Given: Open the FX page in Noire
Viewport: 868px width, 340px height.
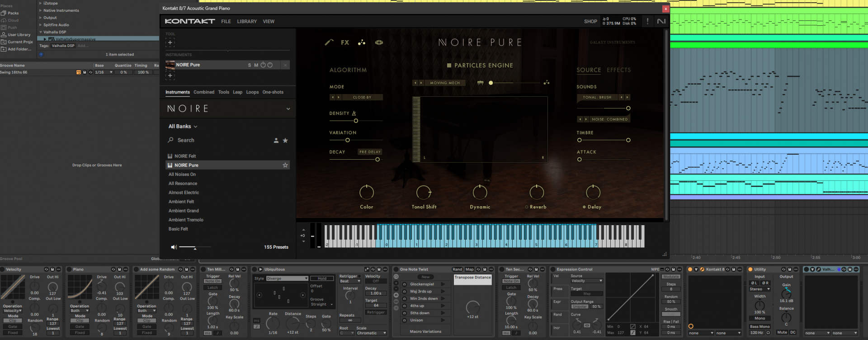Looking at the screenshot, I should coord(345,42).
